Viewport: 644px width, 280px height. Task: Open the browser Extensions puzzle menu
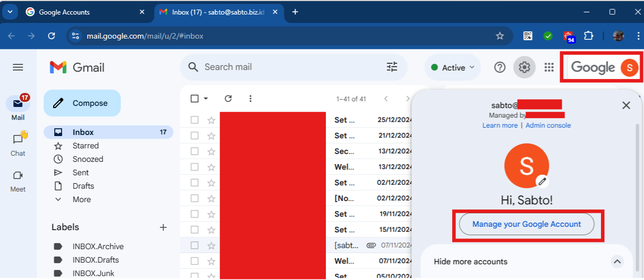pos(589,36)
